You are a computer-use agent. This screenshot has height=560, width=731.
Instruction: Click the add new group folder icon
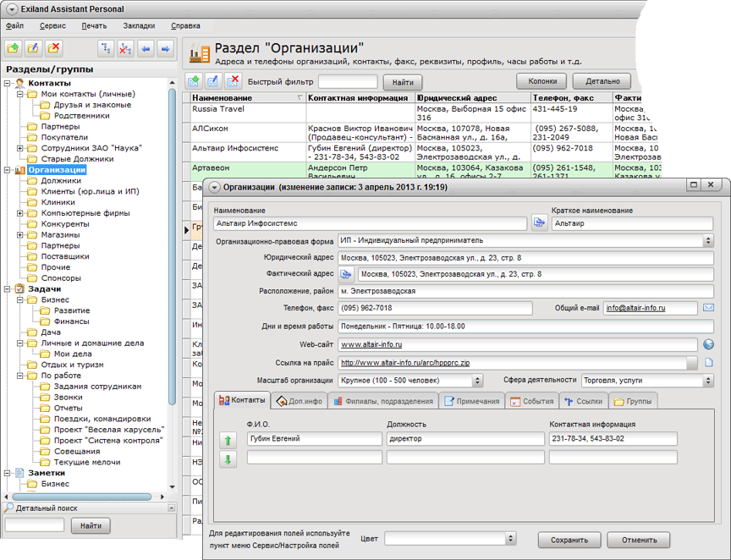coord(13,48)
